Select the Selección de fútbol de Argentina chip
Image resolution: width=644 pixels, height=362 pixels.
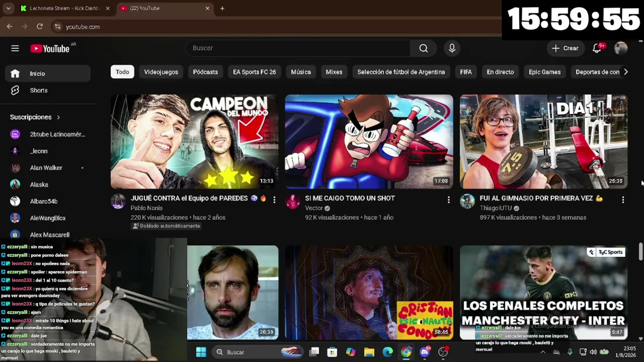401,72
